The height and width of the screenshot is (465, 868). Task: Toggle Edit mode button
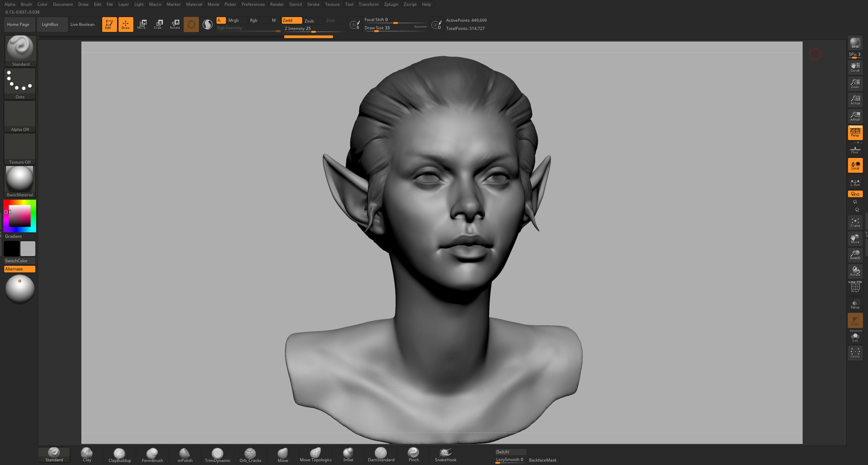[x=109, y=24]
